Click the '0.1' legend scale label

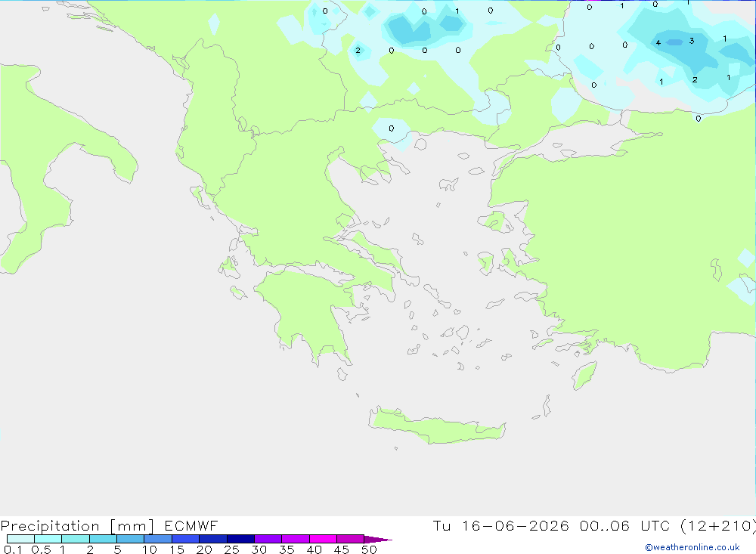tap(13, 549)
